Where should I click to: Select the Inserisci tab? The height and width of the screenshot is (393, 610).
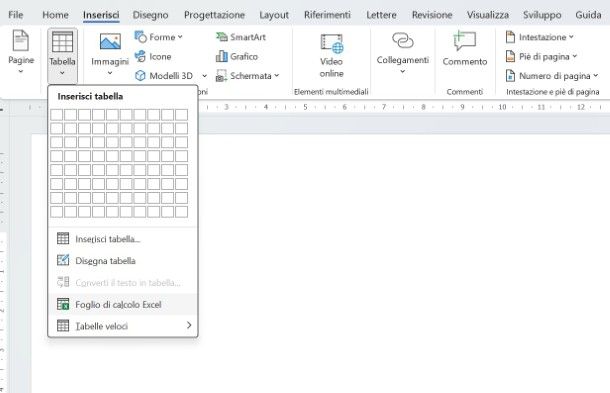pos(101,15)
